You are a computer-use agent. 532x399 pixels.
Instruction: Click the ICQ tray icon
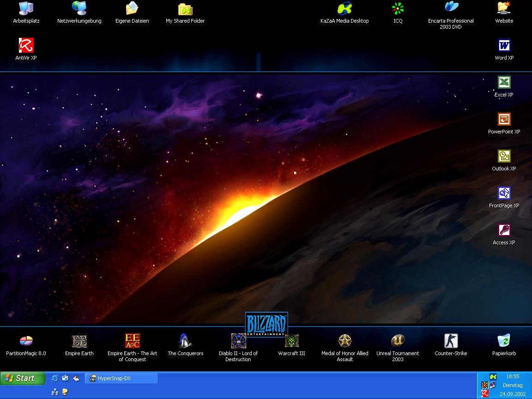click(x=484, y=385)
